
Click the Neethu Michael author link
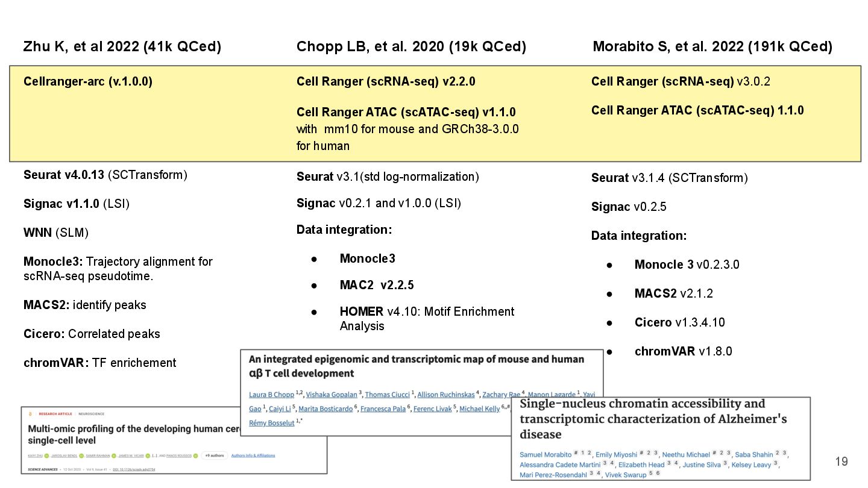coord(686,455)
